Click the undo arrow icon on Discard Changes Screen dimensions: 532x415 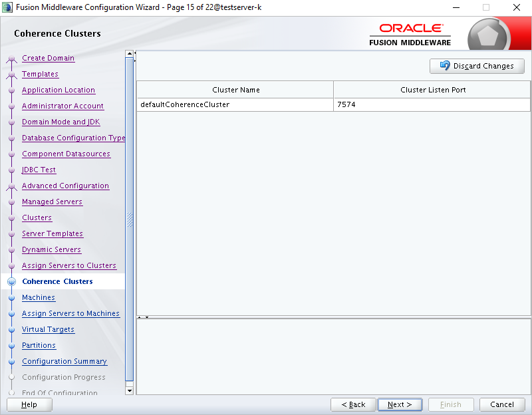click(x=445, y=65)
